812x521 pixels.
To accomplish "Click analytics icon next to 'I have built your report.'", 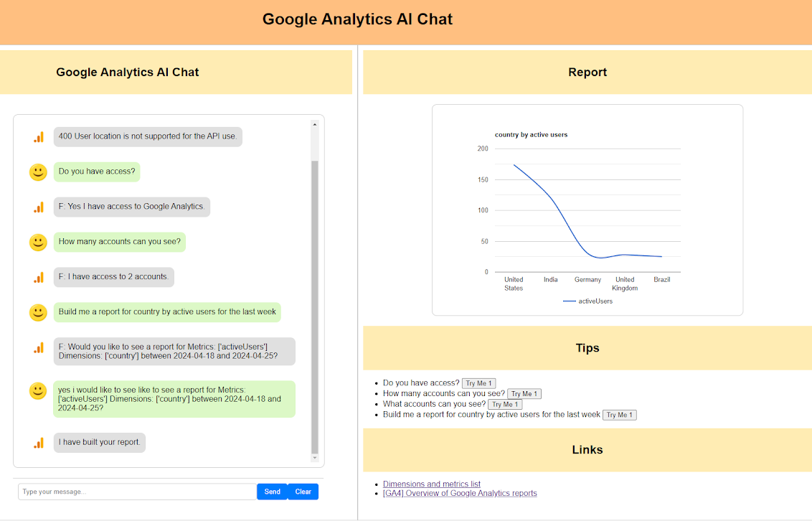I will coord(39,443).
